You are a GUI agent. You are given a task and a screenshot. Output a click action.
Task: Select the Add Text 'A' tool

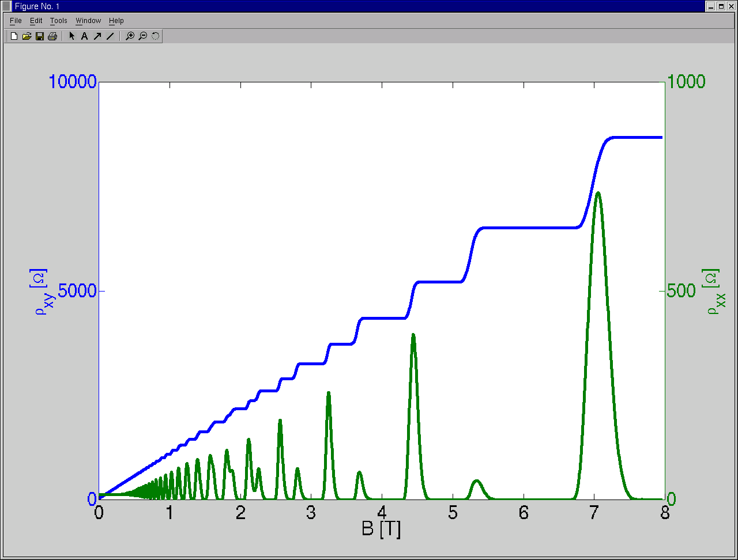pos(84,36)
